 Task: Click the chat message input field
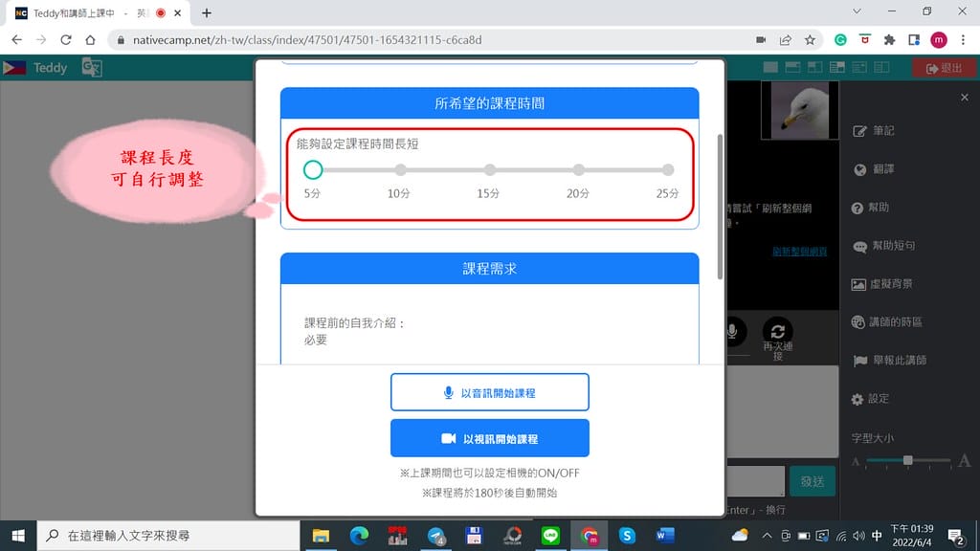pos(755,481)
